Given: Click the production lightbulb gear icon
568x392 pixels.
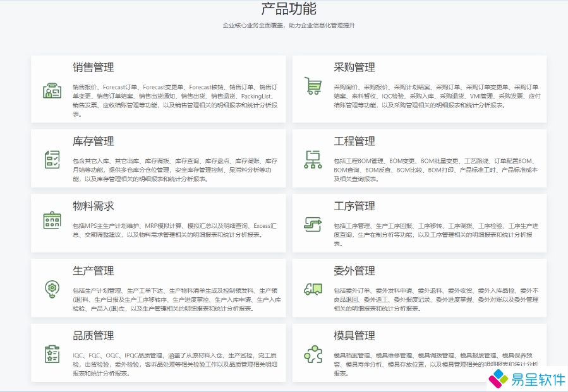Looking at the screenshot, I should [x=52, y=288].
